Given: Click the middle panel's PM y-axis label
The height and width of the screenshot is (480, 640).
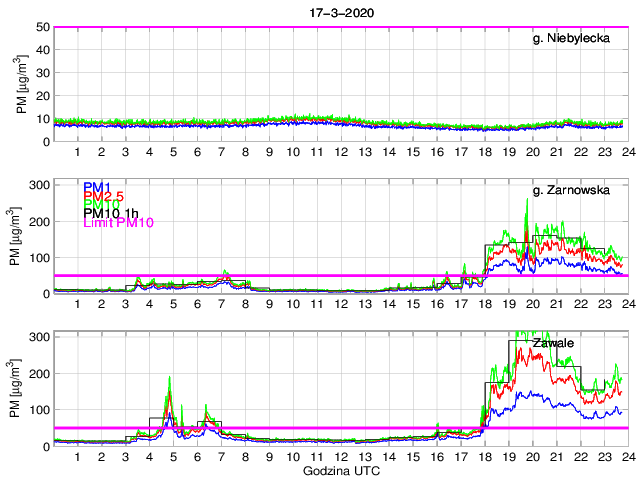Looking at the screenshot, I should [x=20, y=236].
